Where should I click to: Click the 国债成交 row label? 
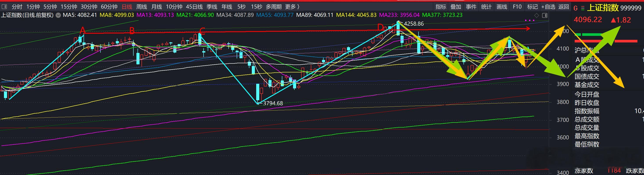coord(587,77)
